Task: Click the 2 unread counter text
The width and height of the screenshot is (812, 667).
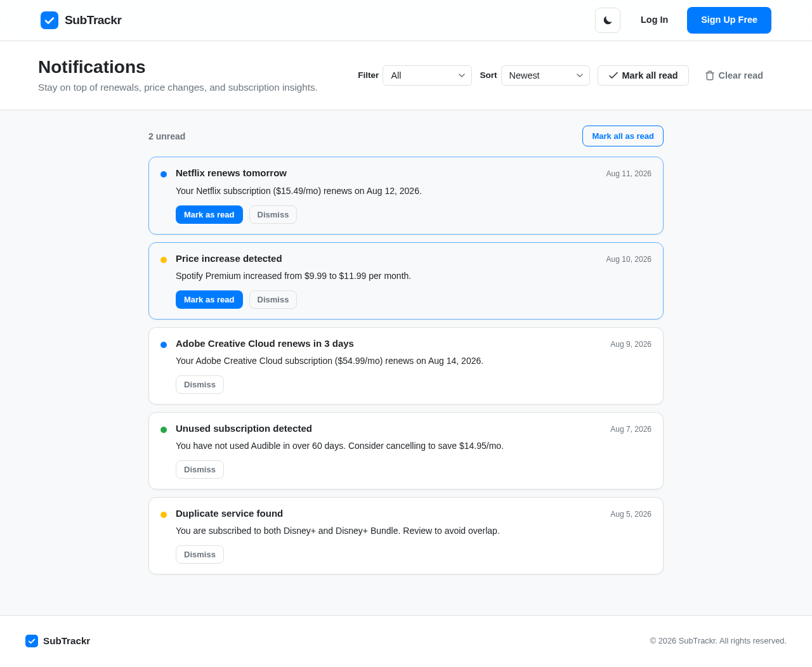Action: (x=167, y=136)
